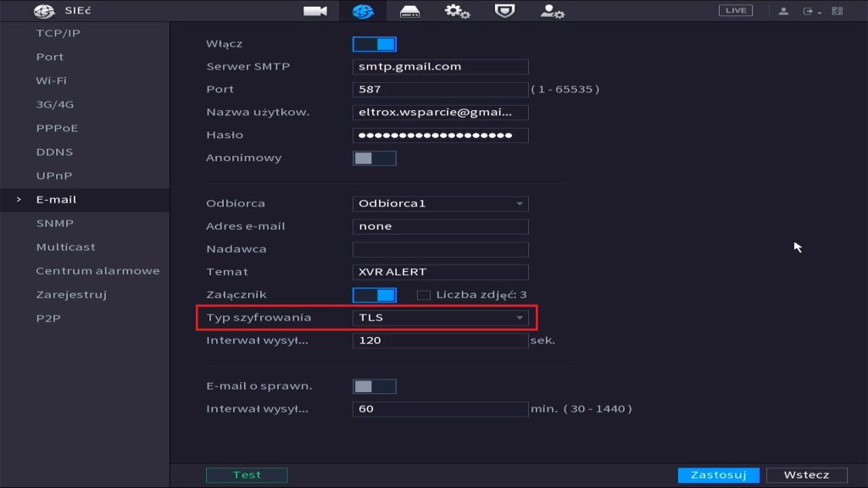
Task: Click the Serwer SMTP input field
Action: (440, 67)
